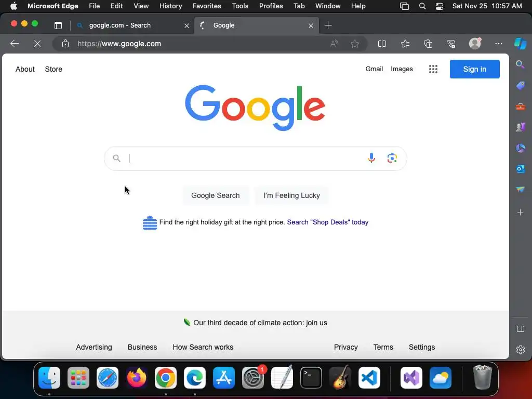The image size is (532, 399).
Task: Start voice search with microphone icon
Action: click(371, 158)
